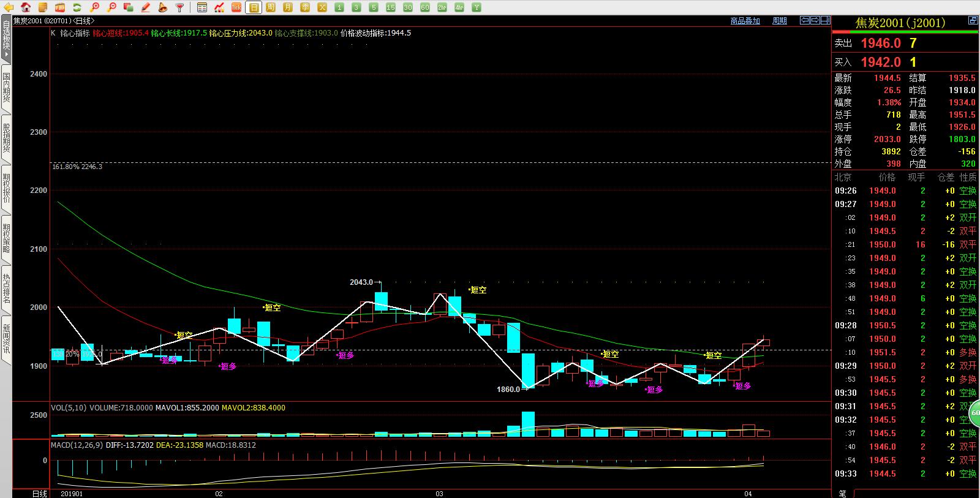980x498 pixels.
Task: Go to the home page icon
Action: pos(26,7)
